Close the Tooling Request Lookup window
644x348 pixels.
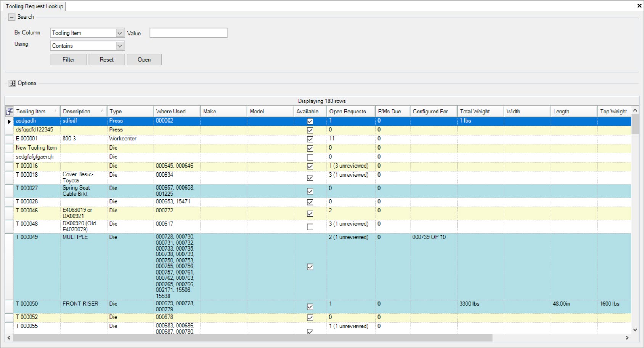(x=639, y=6)
